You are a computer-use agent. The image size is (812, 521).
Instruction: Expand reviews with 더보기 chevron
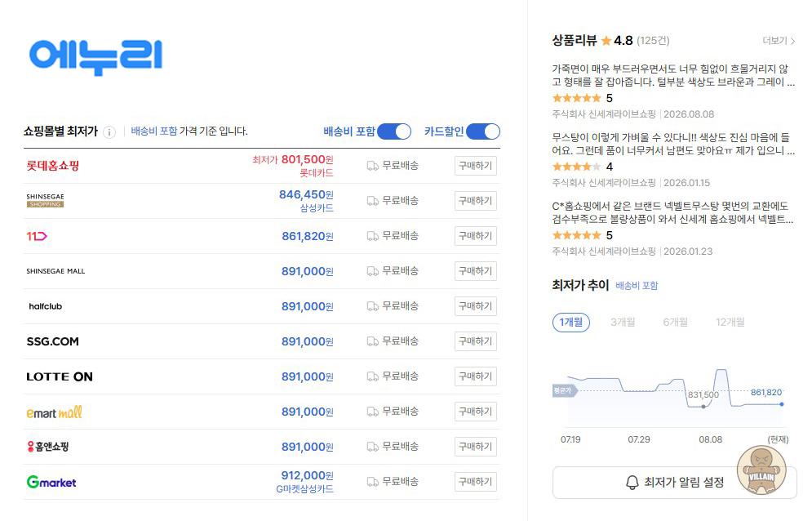(x=779, y=41)
